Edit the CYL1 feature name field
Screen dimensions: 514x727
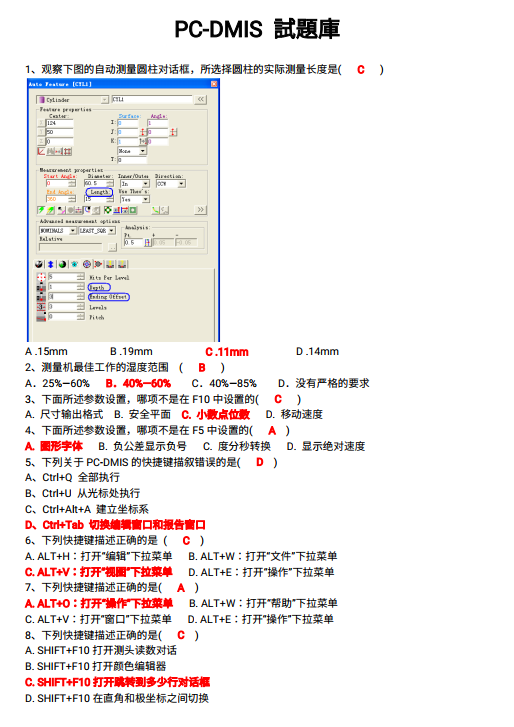click(152, 99)
